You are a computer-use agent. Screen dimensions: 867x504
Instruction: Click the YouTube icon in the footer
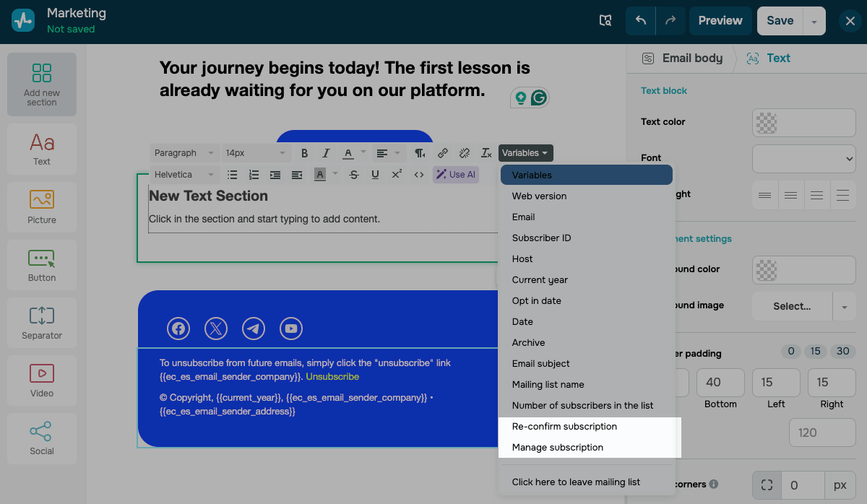291,329
